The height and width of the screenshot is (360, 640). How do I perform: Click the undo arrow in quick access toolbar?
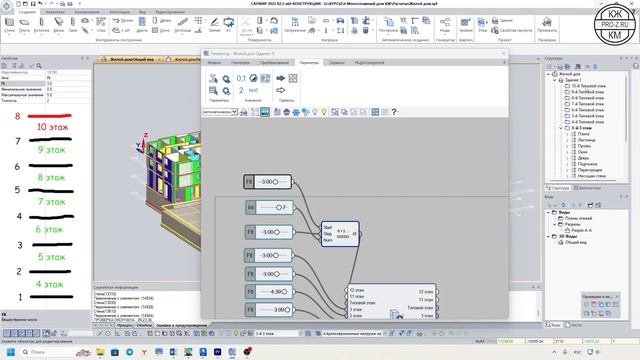(x=40, y=4)
